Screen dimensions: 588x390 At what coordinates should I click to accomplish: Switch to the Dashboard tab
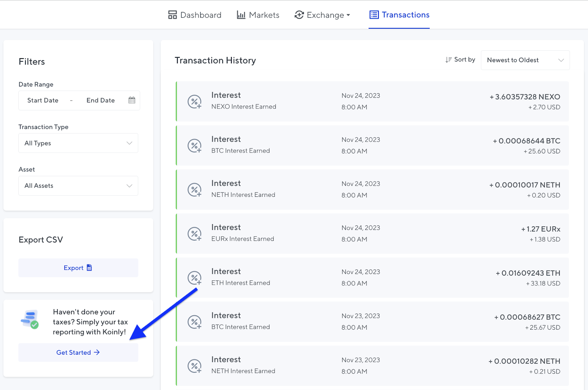[x=200, y=15]
